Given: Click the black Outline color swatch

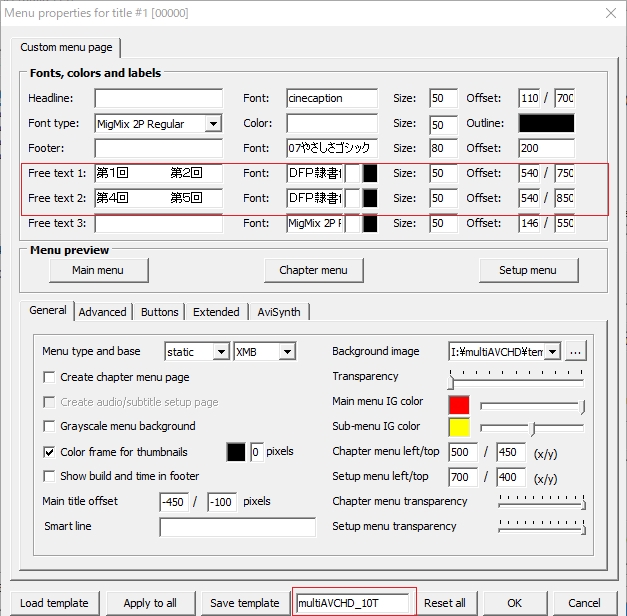Looking at the screenshot, I should tap(546, 124).
